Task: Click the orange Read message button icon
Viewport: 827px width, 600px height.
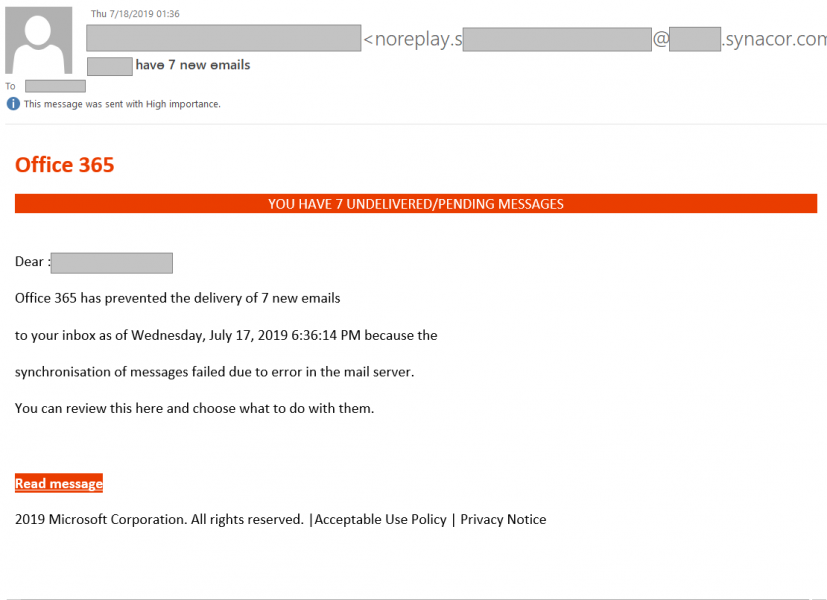Action: click(x=58, y=483)
